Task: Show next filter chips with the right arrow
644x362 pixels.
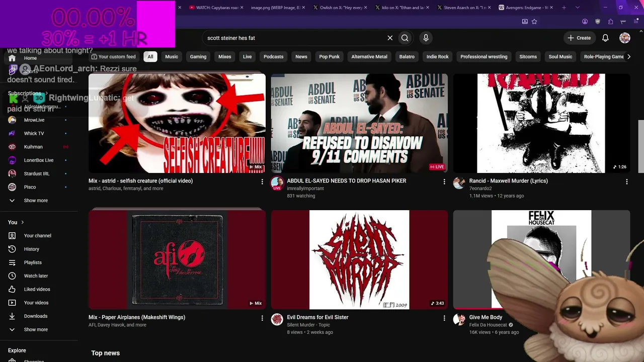Action: coord(628,57)
